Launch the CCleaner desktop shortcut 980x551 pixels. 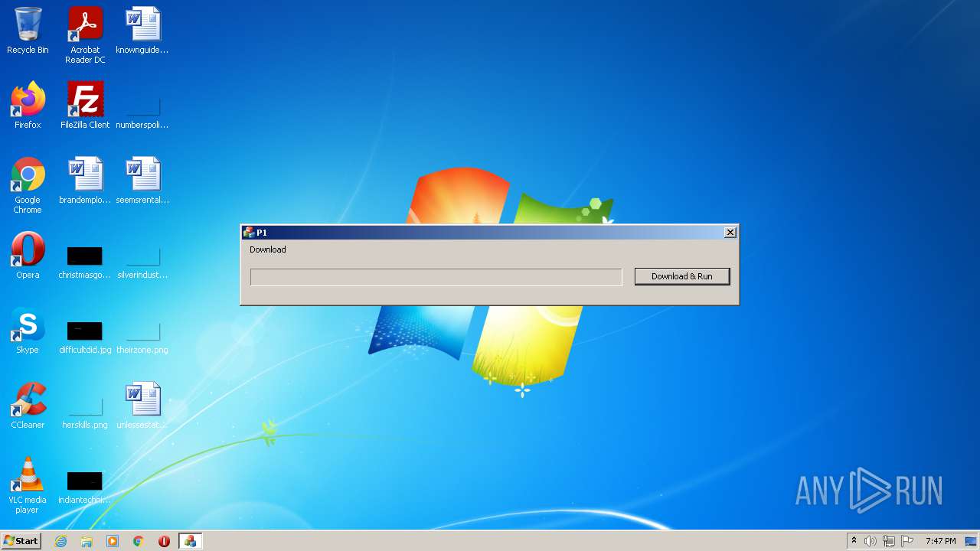28,406
